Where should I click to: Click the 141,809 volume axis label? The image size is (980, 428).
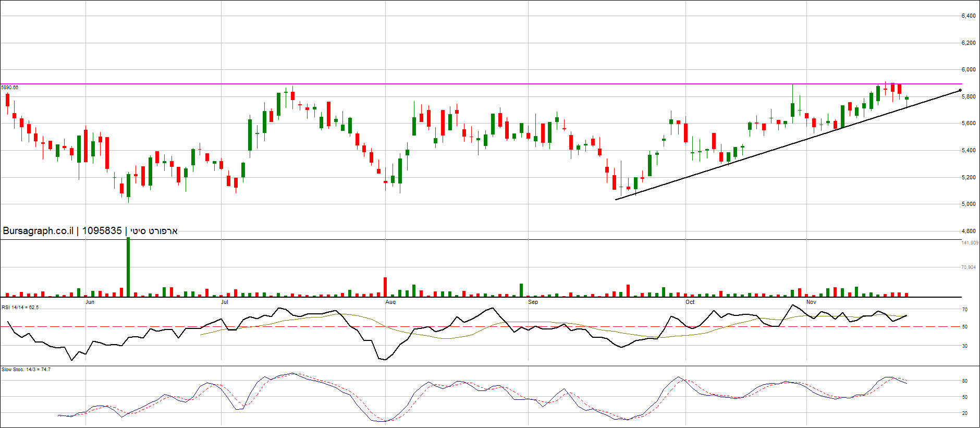pos(970,243)
